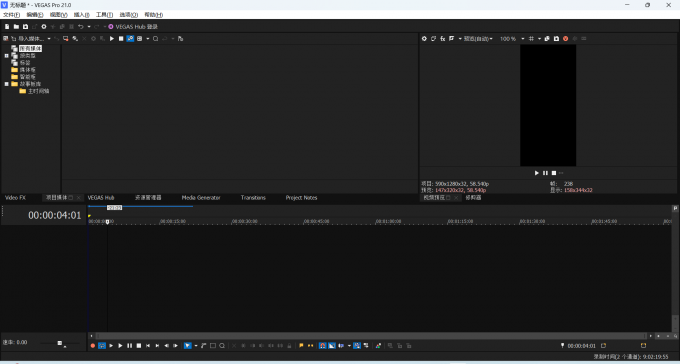Click Go to End in the transport bar
This screenshot has height=364, width=680.
tap(157, 346)
